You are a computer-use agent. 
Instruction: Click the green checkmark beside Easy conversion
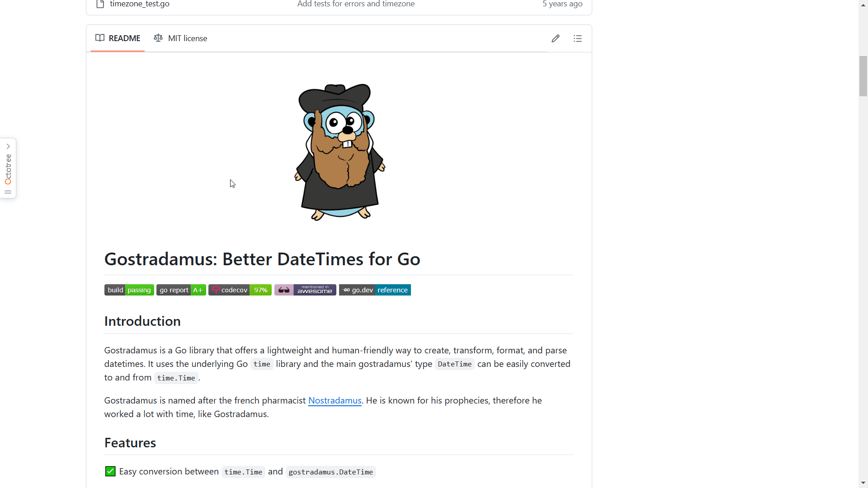110,471
